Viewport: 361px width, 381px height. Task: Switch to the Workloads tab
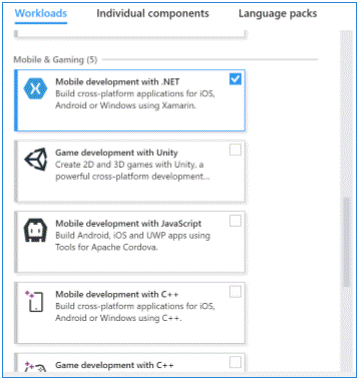coord(41,13)
